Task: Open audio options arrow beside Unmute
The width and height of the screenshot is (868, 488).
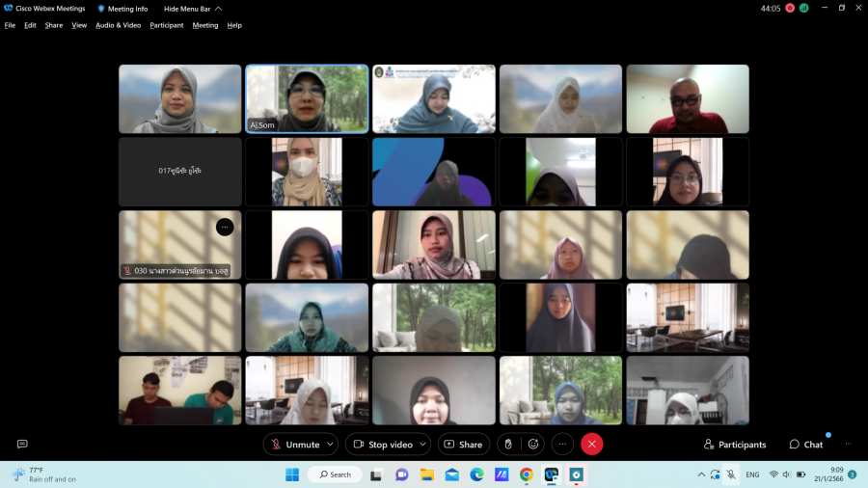Action: (330, 445)
